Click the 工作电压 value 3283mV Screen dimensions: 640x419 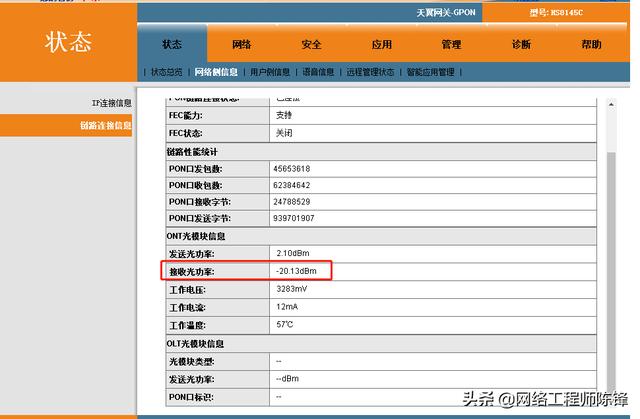pos(291,289)
